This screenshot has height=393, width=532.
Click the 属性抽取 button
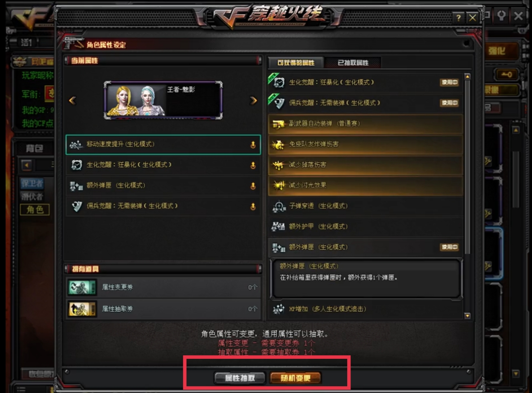pyautogui.click(x=240, y=378)
